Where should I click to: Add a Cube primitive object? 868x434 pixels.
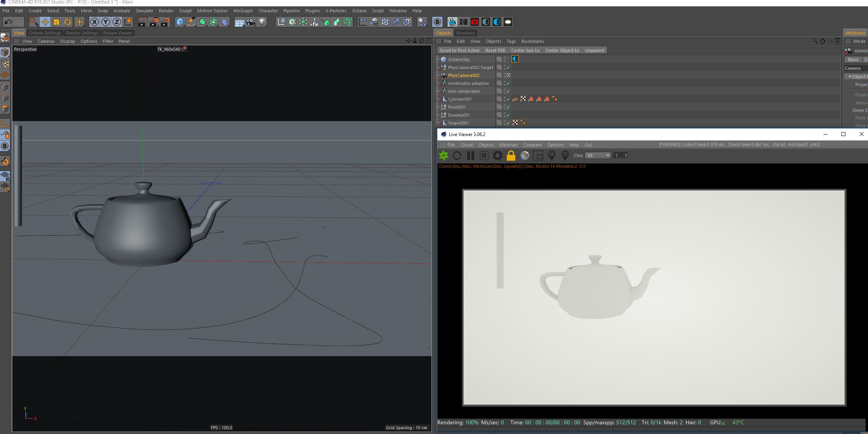coord(180,22)
